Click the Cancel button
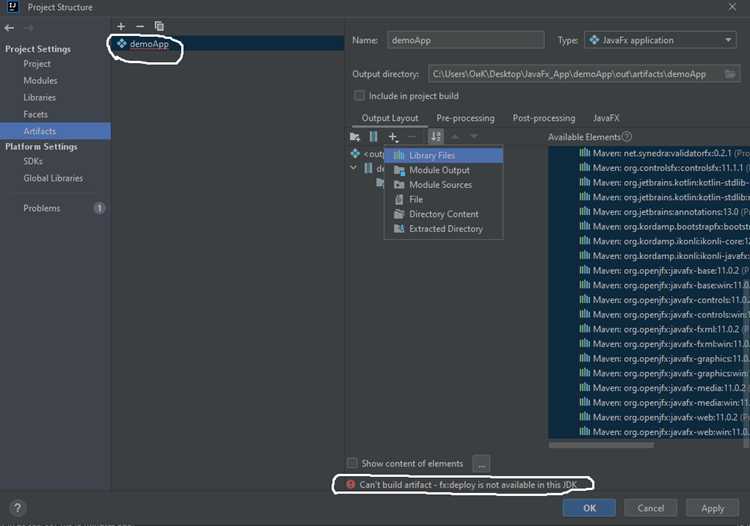The width and height of the screenshot is (750, 526). (651, 508)
